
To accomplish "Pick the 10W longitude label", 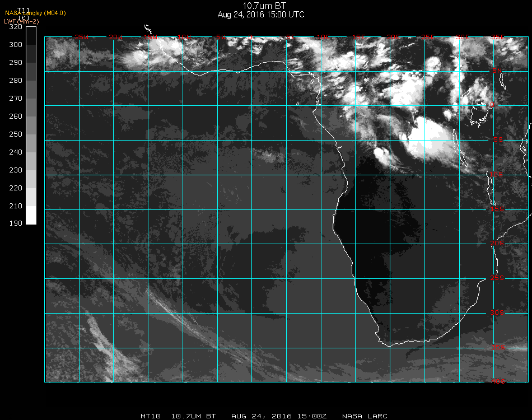I will pos(185,37).
